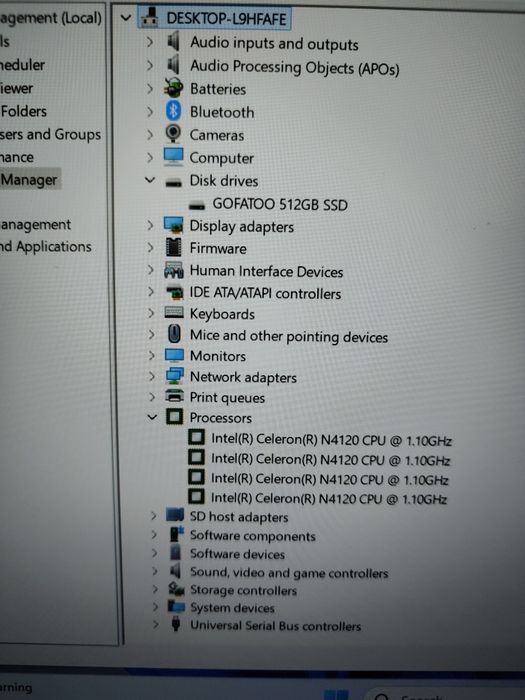Click the Batteries icon

(173, 88)
